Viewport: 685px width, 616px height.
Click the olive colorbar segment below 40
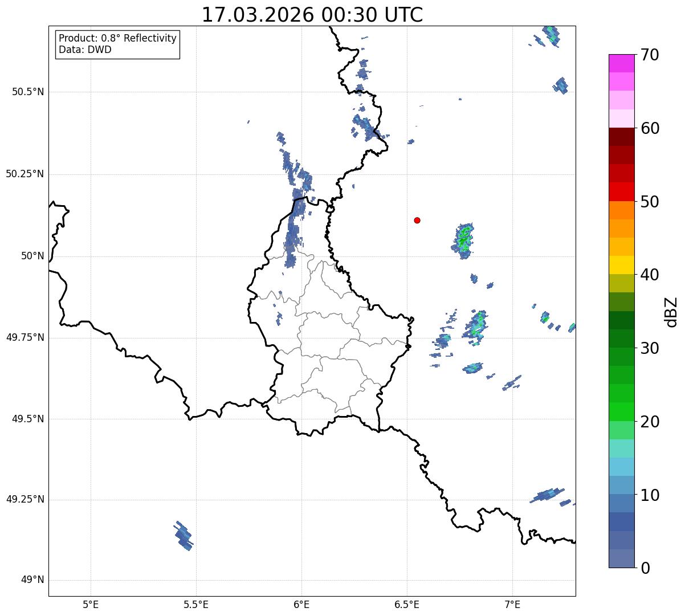pyautogui.click(x=622, y=283)
